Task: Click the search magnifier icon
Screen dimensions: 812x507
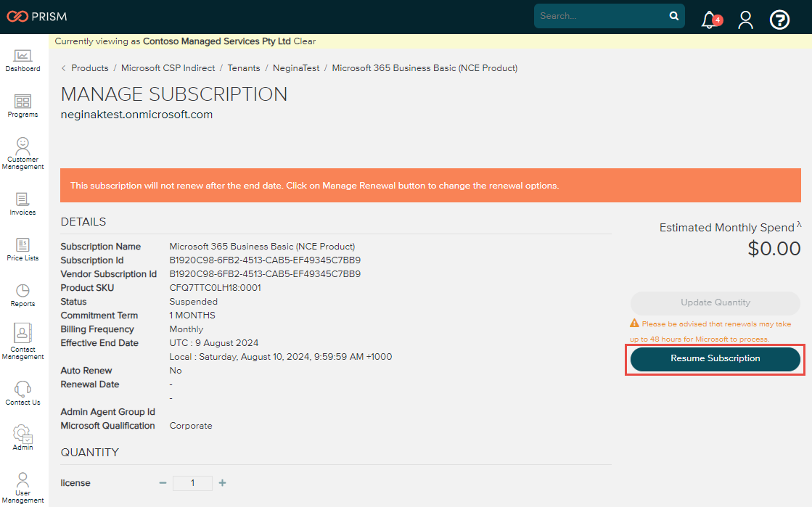Action: (x=673, y=16)
